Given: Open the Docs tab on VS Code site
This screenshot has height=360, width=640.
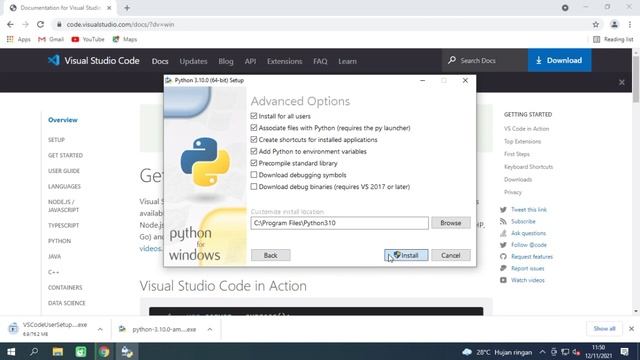Looking at the screenshot, I should [160, 61].
